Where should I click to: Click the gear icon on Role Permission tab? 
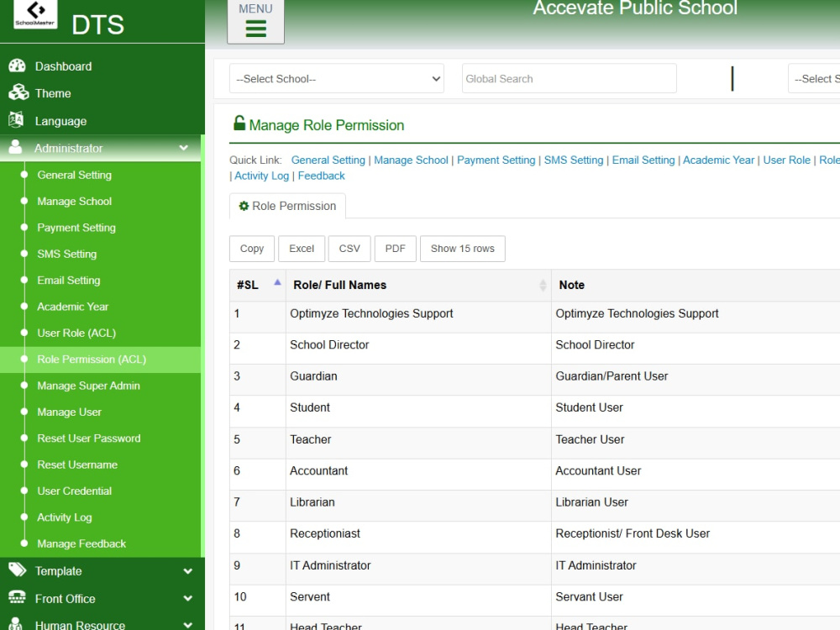244,206
